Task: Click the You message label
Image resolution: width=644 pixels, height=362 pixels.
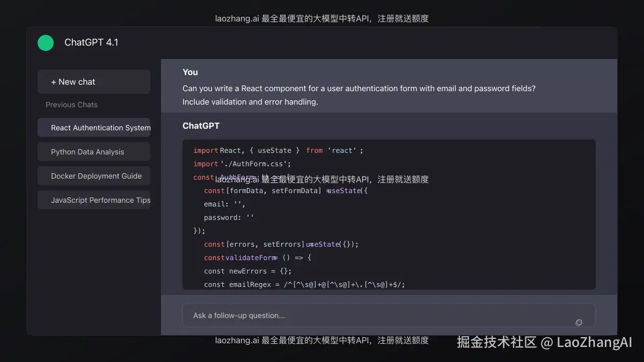Action: tap(190, 72)
